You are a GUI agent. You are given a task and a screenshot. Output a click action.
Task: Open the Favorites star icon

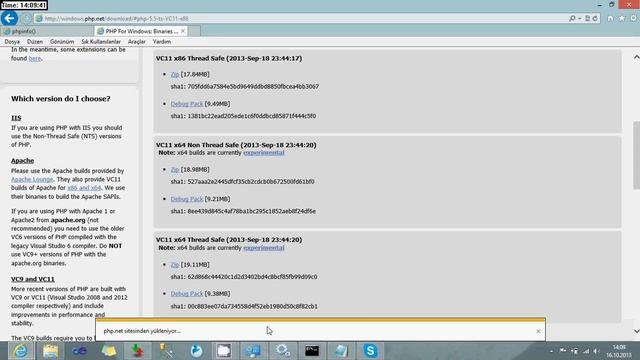pyautogui.click(x=622, y=18)
